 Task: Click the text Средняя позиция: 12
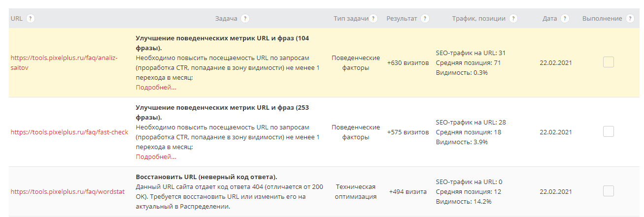click(x=469, y=191)
